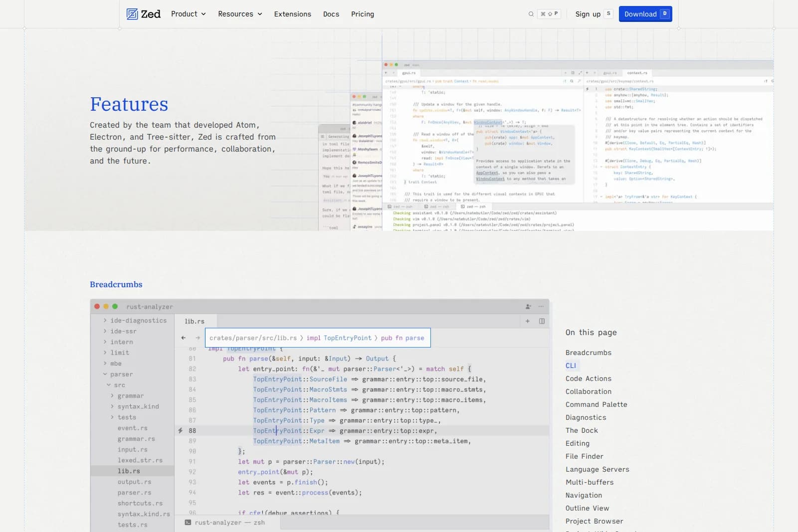The height and width of the screenshot is (532, 798).
Task: Open the search with the magnifying glass icon
Action: coord(531,14)
